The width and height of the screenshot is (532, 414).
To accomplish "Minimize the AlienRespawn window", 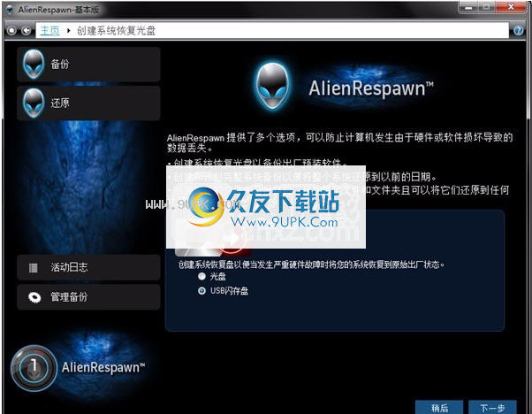I will [x=469, y=7].
